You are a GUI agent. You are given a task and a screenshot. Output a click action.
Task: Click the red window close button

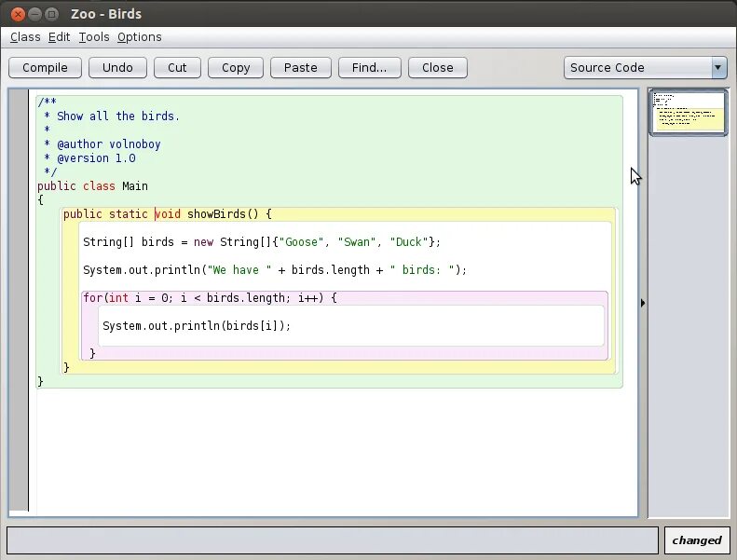pos(18,14)
